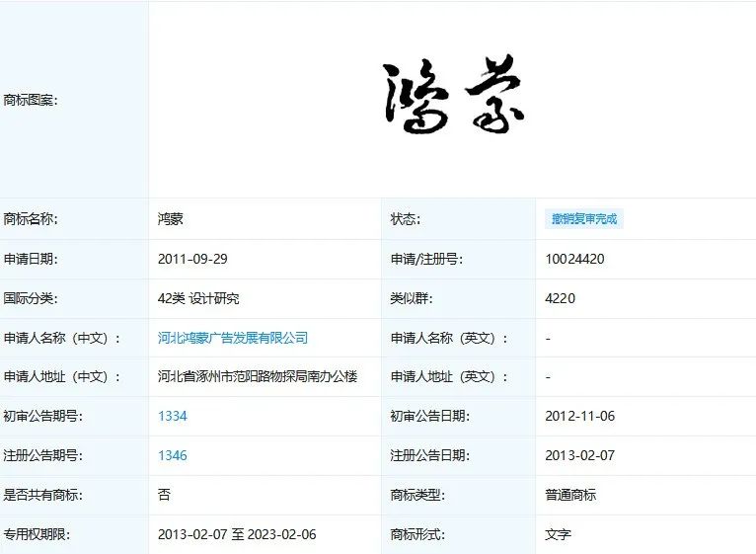756x554 pixels.
Task: Select similar group value 4220
Action: point(561,298)
